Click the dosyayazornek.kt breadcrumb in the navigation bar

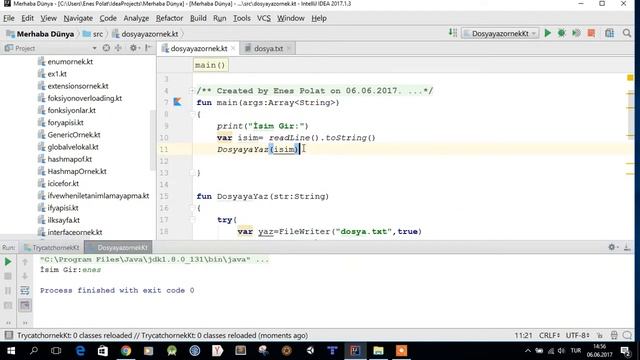click(x=145, y=34)
